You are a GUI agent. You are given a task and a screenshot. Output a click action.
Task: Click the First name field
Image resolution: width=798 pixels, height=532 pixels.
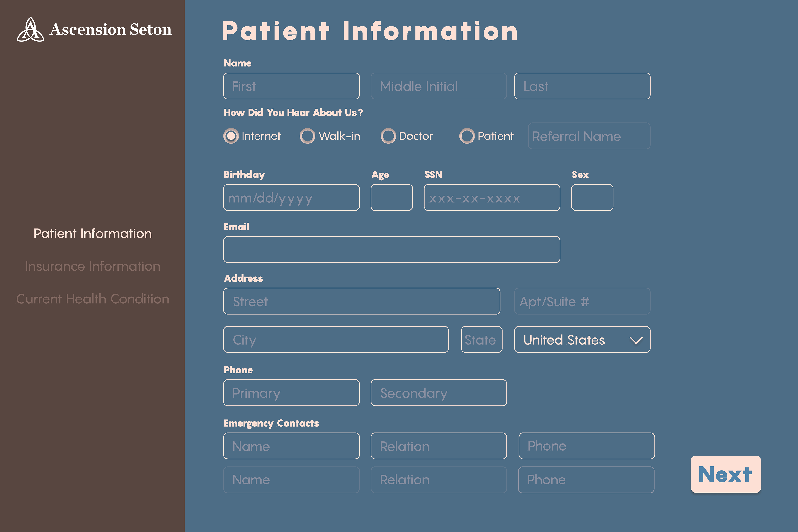pyautogui.click(x=291, y=86)
